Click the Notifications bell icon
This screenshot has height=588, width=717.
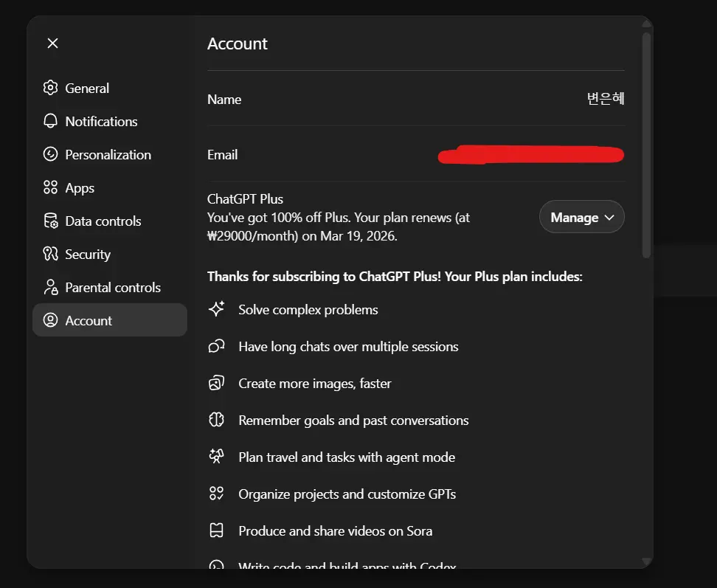(50, 121)
